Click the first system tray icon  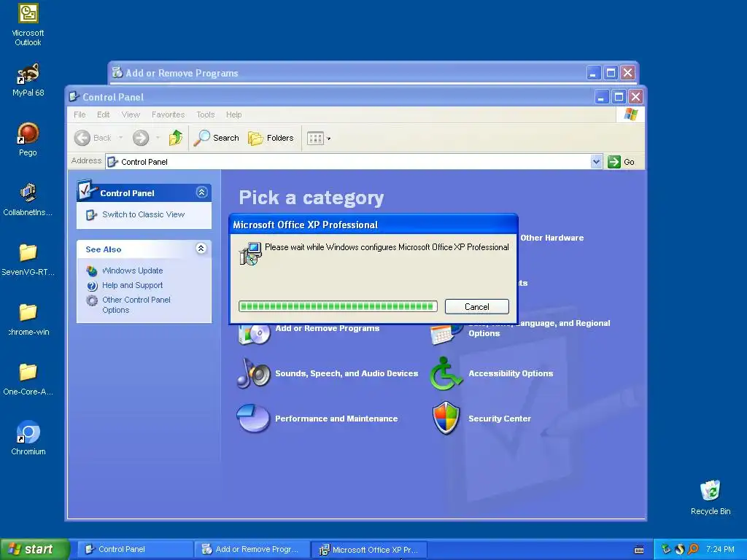tap(666, 549)
